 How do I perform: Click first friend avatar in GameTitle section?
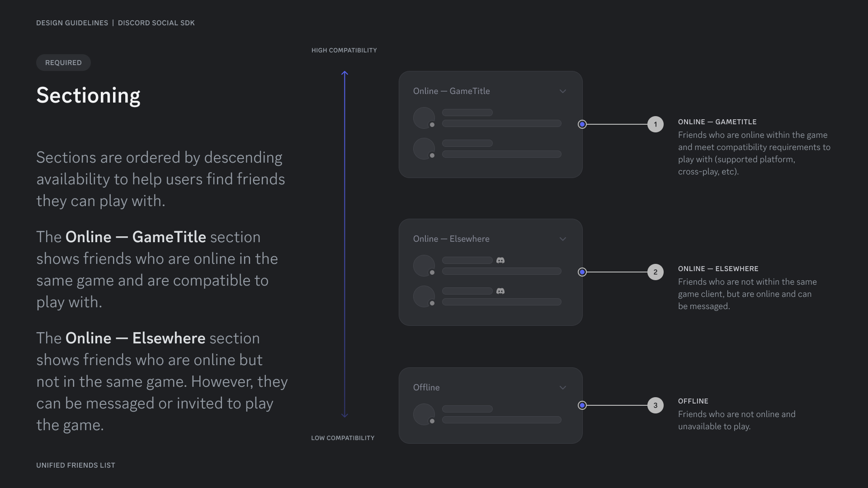point(424,118)
